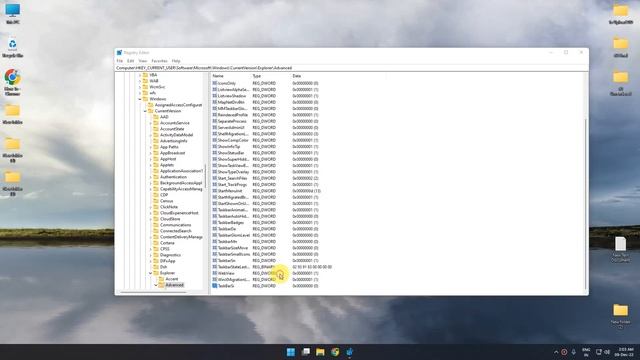Expand the VBA key in tree
Viewport: 640px width, 360px height.
[x=140, y=75]
